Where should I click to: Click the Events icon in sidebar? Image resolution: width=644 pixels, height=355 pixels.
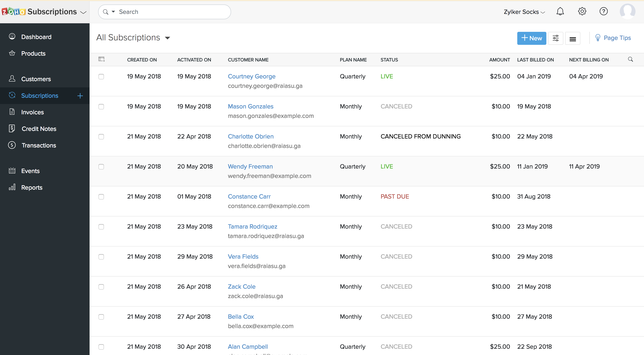point(12,171)
